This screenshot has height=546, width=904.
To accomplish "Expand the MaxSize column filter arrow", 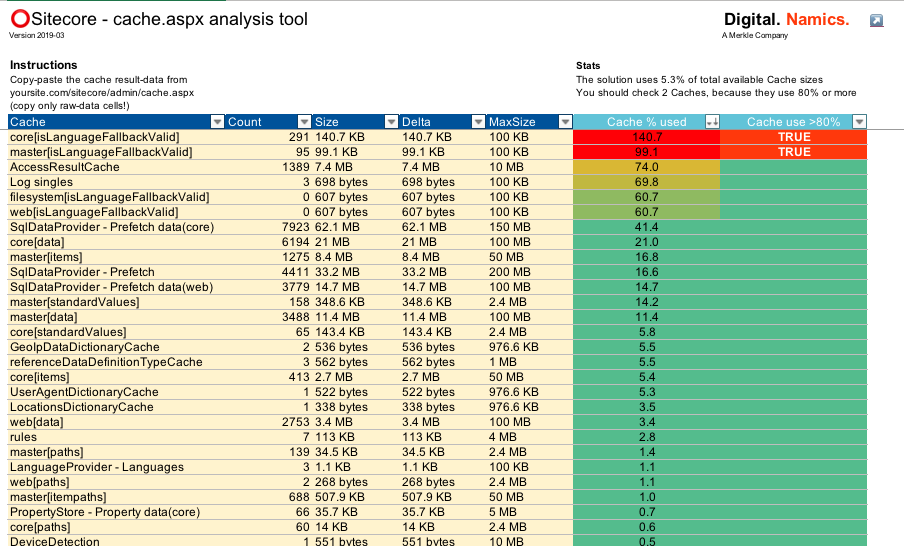I will (x=563, y=122).
